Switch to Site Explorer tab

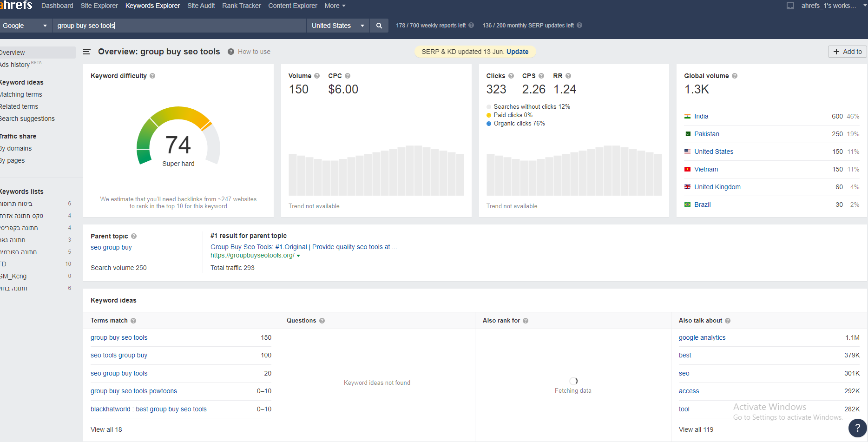[99, 6]
